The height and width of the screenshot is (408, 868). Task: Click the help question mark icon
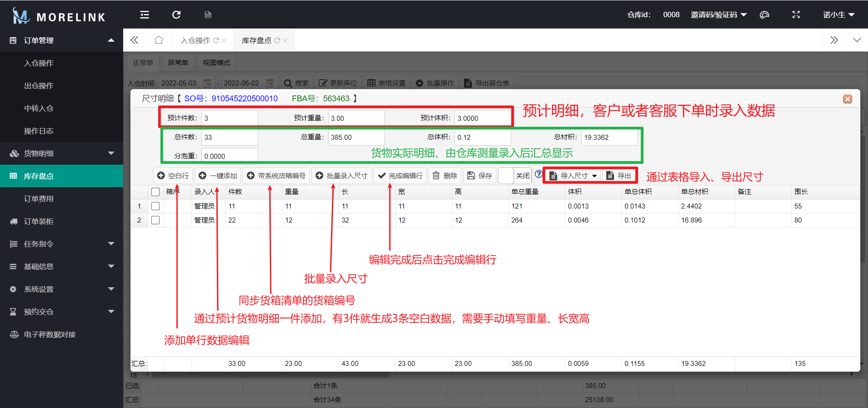click(x=538, y=175)
